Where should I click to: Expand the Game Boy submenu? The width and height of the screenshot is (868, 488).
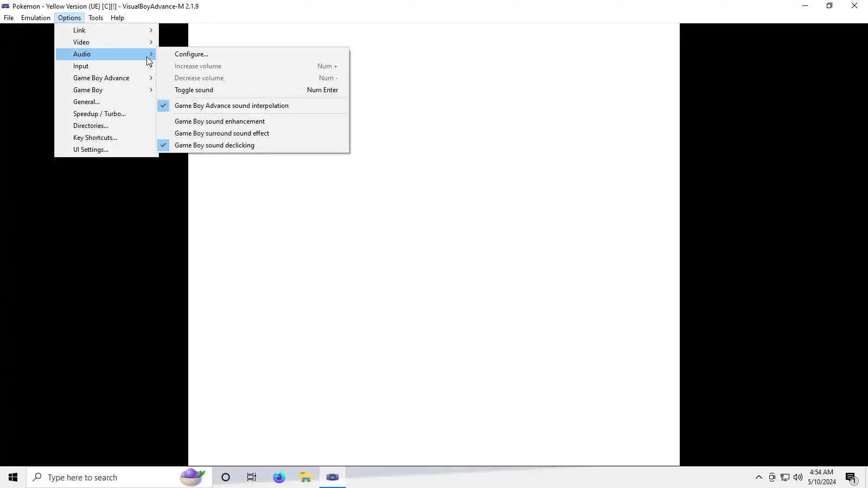point(106,90)
